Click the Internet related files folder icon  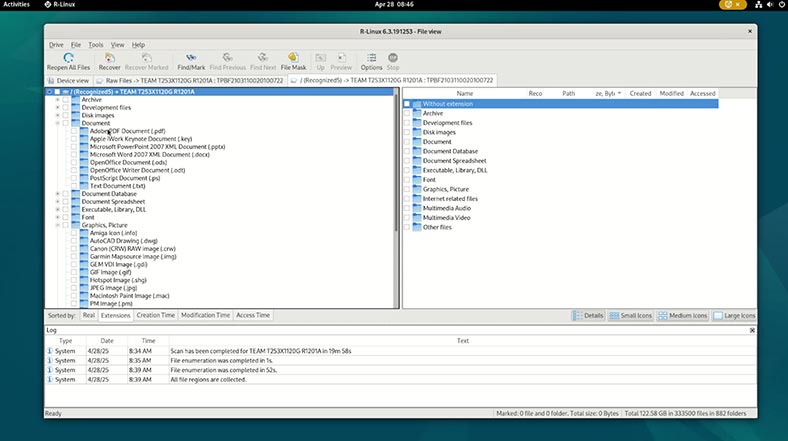click(417, 198)
